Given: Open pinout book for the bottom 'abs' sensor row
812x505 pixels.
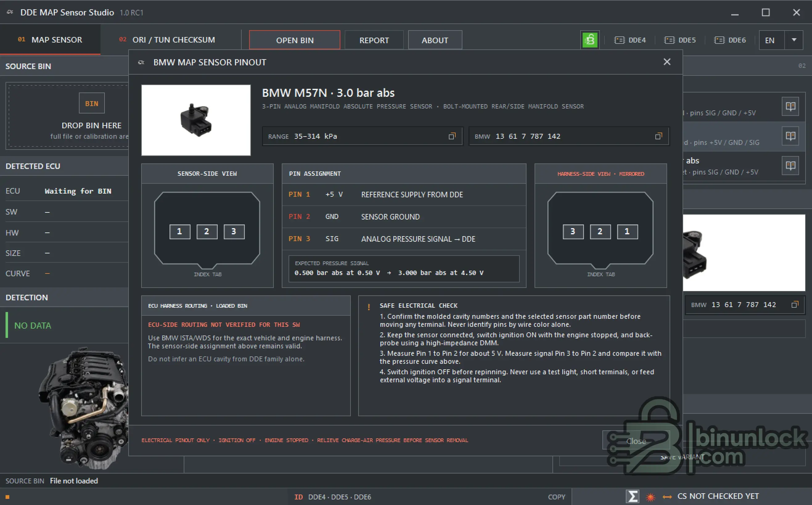Looking at the screenshot, I should click(x=790, y=166).
